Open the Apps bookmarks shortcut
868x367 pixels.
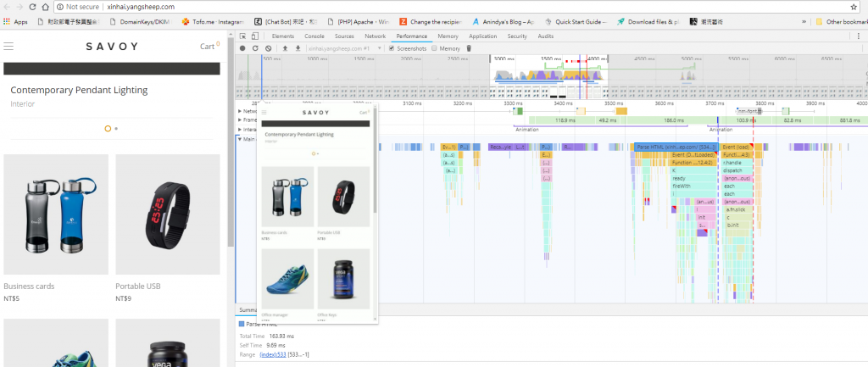[15, 21]
